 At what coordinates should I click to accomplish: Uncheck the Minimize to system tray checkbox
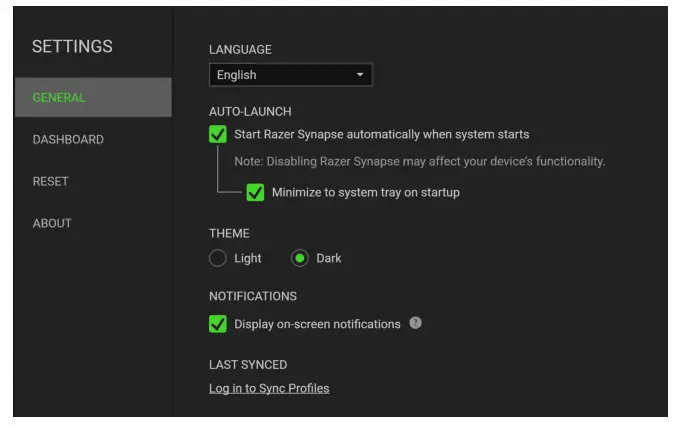(x=255, y=192)
